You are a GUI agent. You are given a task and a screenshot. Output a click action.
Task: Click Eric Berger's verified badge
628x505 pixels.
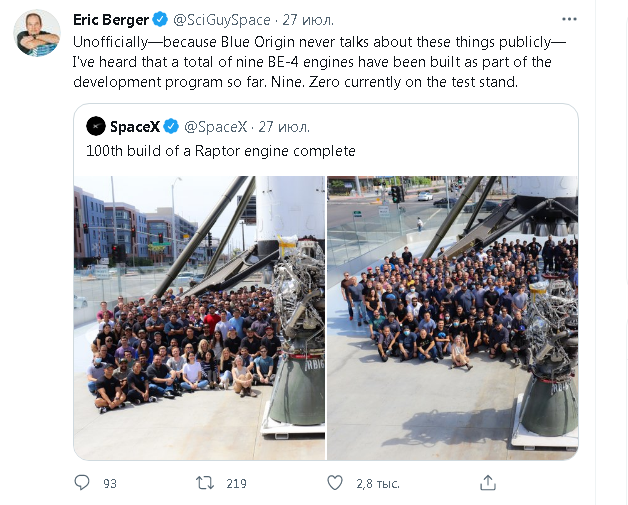point(160,19)
